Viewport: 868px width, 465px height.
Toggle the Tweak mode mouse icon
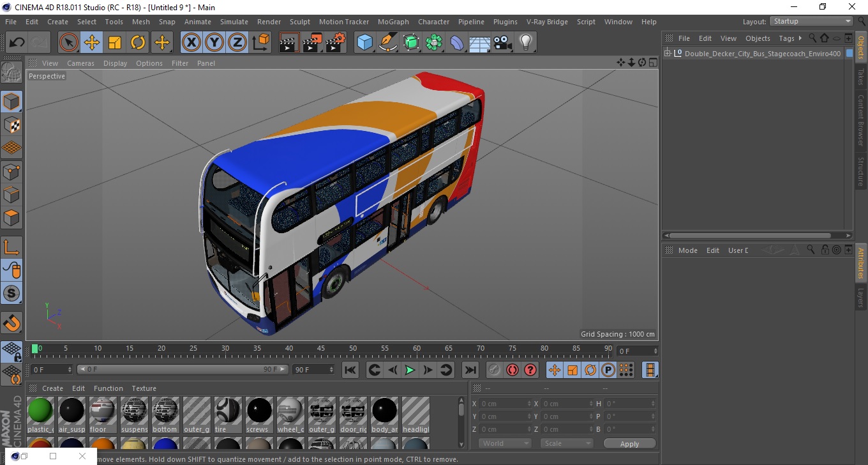[x=11, y=270]
